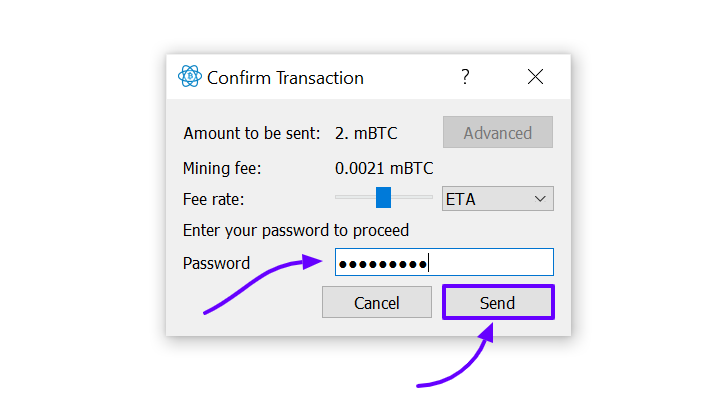Click the Mining fee label

(222, 168)
